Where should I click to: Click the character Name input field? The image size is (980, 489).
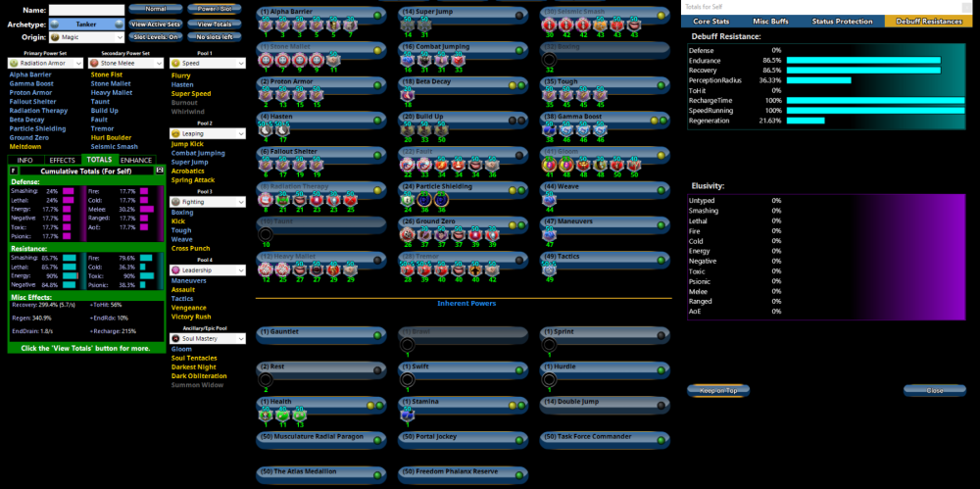coord(86,10)
